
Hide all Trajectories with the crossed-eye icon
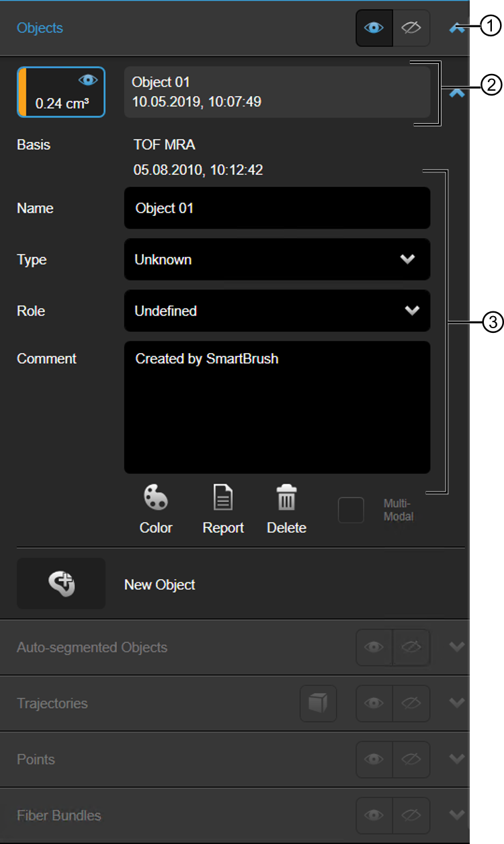click(x=411, y=703)
